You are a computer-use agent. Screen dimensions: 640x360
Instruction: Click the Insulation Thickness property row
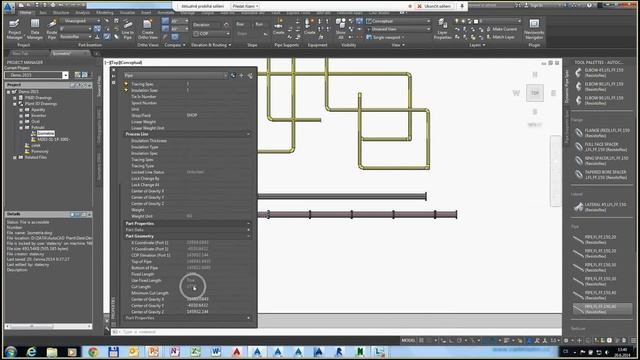point(187,140)
